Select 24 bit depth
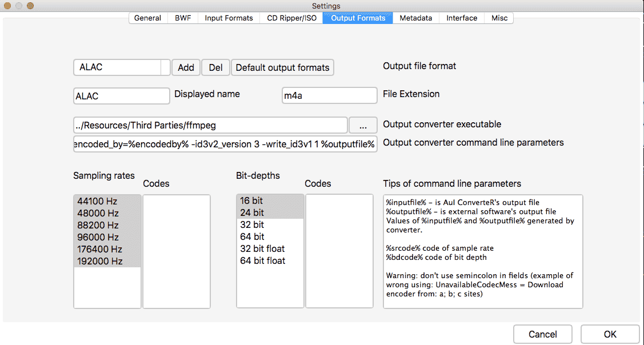Screen dimensions: 644x345 pos(270,212)
